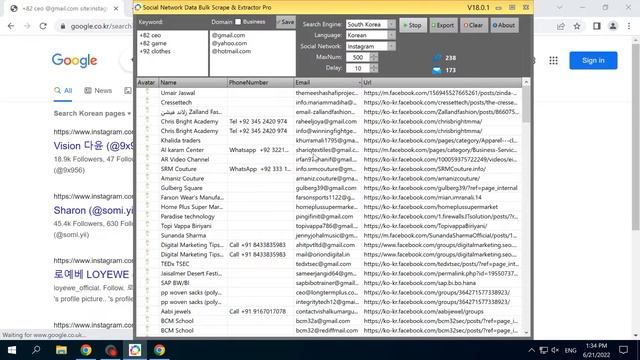Open the Sharon (@somi.yi) search result
The height and width of the screenshot is (360, 640).
tap(94, 211)
